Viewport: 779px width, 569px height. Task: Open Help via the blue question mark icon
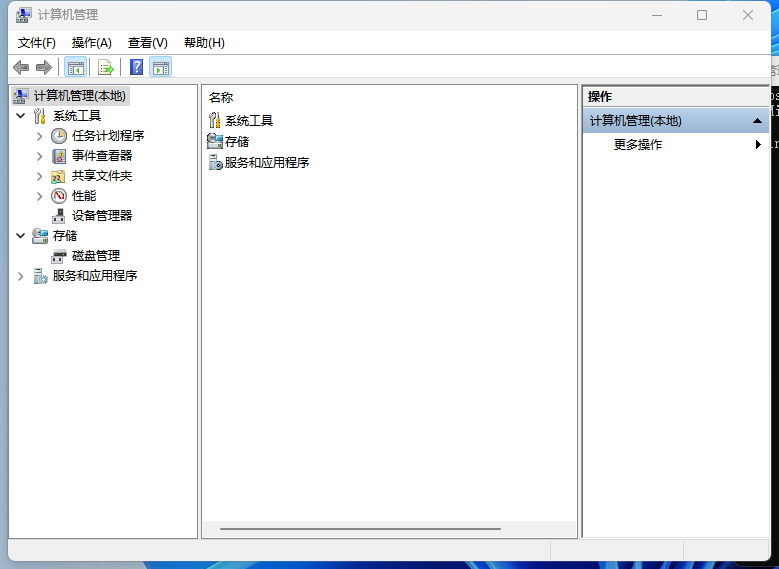(136, 67)
